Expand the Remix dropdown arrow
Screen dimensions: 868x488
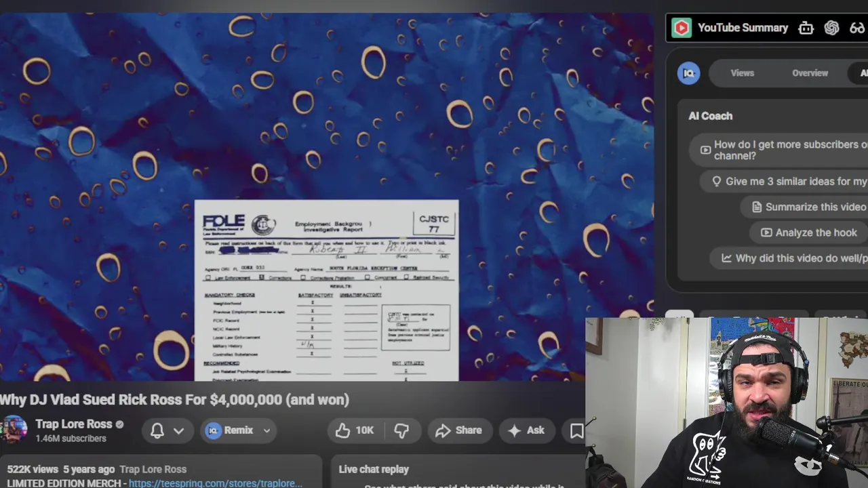267,430
